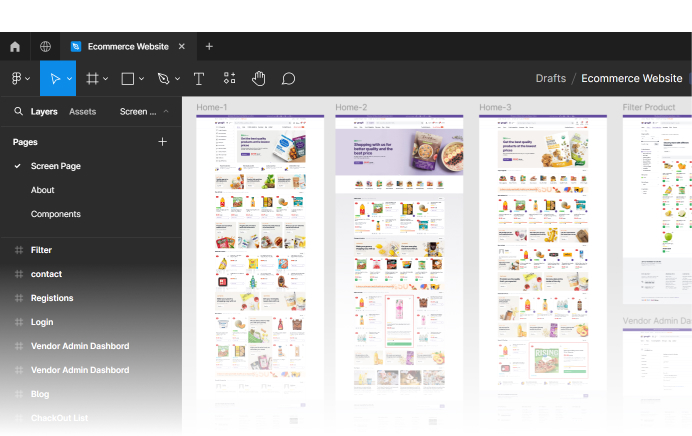
Task: Select the Move tool
Action: click(x=55, y=79)
